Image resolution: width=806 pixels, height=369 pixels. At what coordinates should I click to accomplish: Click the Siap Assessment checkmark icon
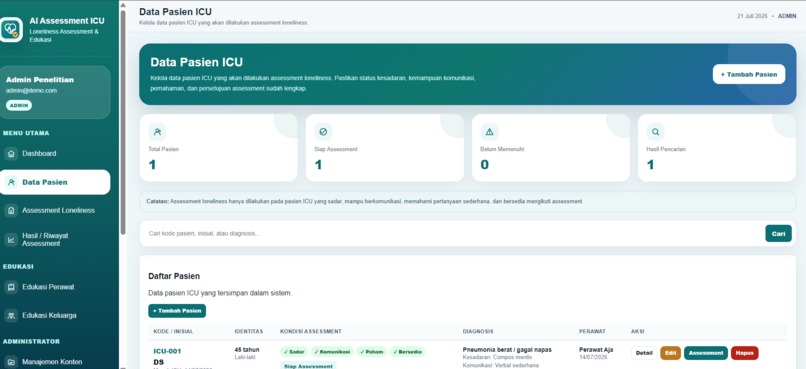[x=323, y=132]
